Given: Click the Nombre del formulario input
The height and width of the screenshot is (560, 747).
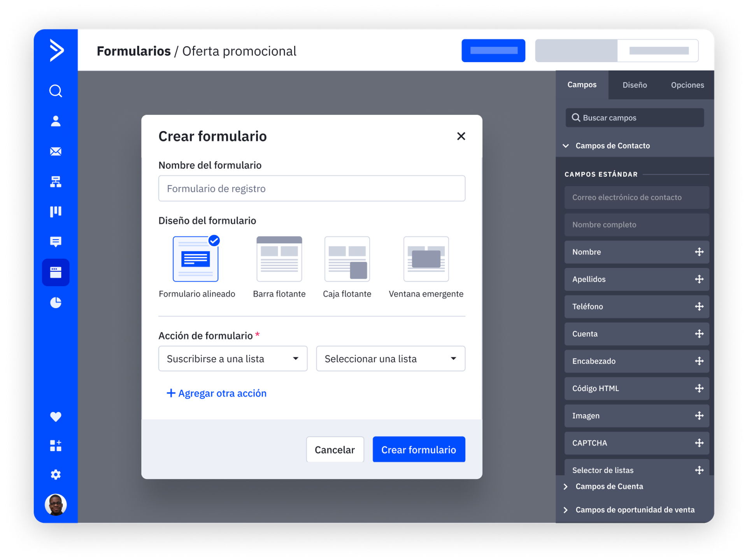Looking at the screenshot, I should 312,189.
